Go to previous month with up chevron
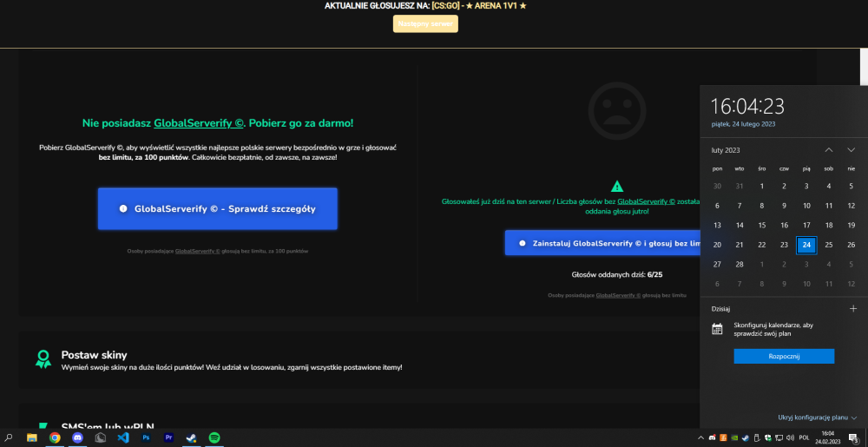 tap(828, 150)
